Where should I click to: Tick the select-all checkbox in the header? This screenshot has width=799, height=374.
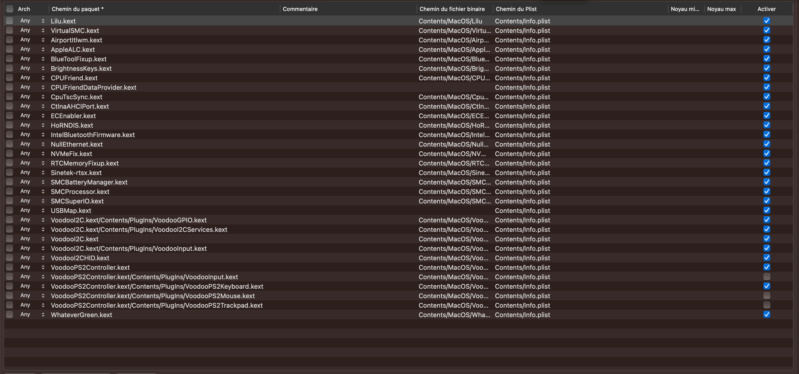pyautogui.click(x=10, y=9)
